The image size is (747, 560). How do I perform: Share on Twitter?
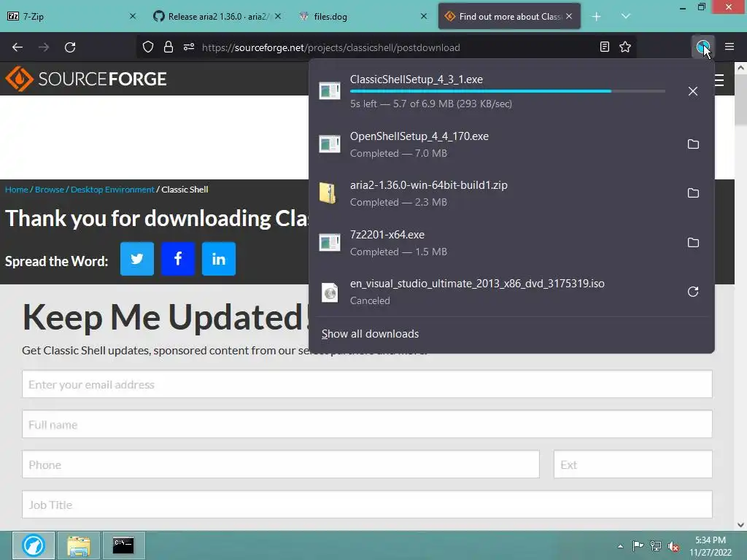click(x=137, y=259)
